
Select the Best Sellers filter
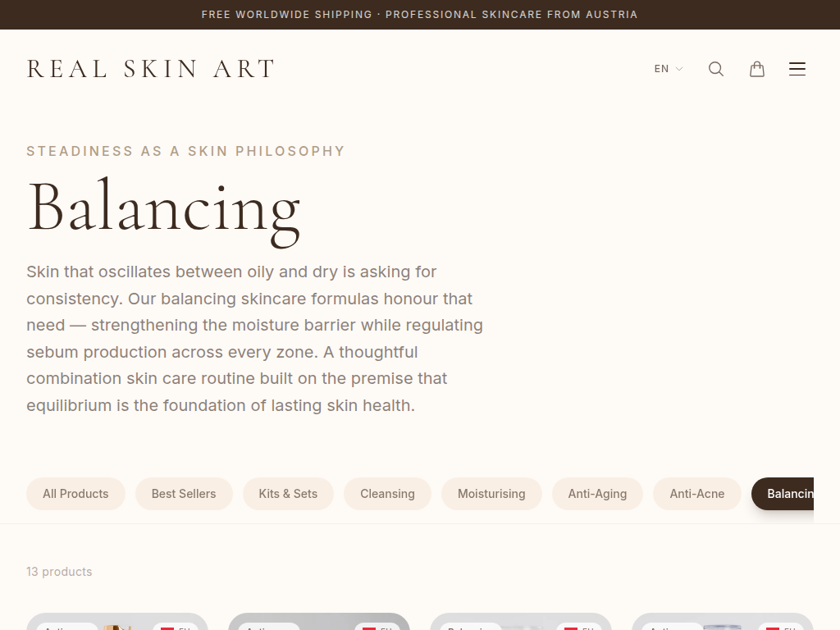point(184,494)
